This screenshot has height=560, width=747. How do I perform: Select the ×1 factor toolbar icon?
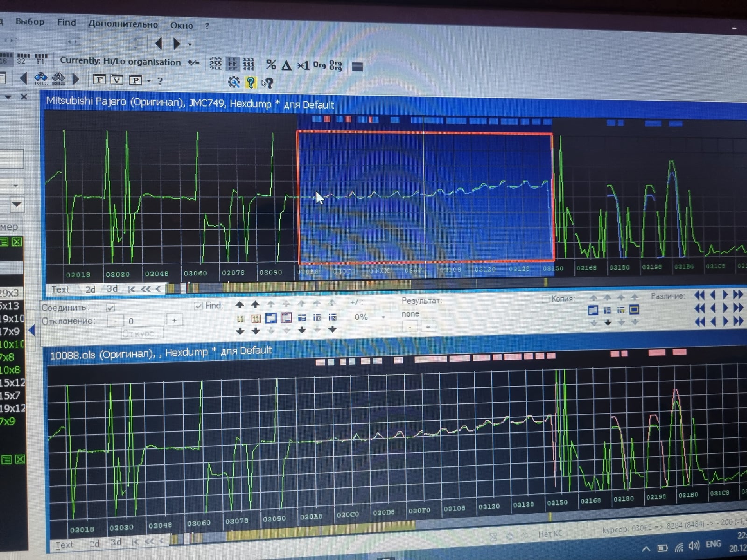(x=303, y=65)
